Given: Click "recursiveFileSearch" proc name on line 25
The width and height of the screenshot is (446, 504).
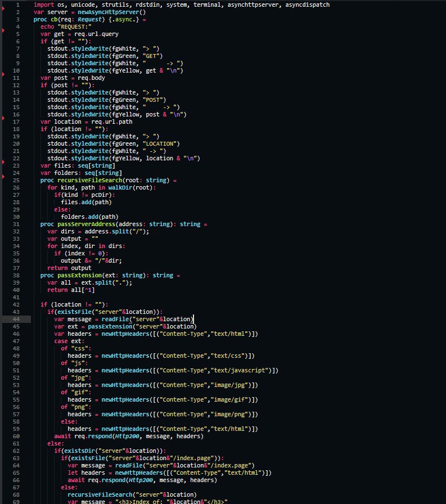Looking at the screenshot, I should tap(89, 181).
